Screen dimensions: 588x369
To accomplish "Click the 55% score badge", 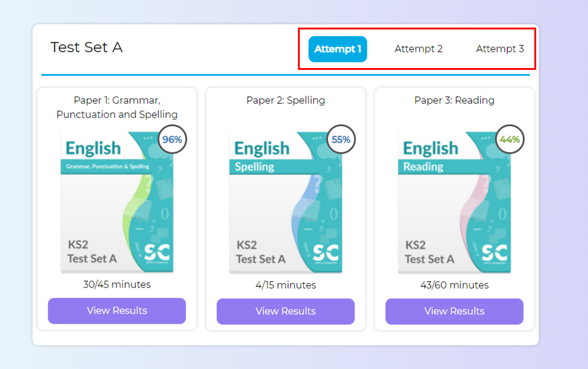I will click(341, 139).
